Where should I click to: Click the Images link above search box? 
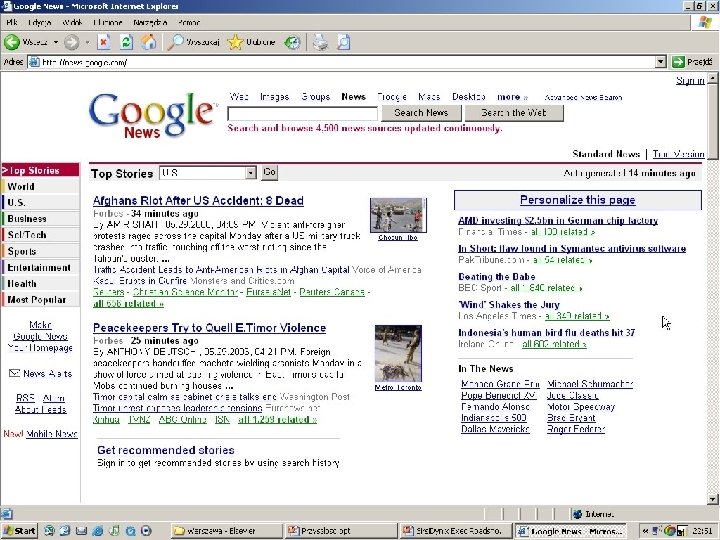[x=275, y=97]
